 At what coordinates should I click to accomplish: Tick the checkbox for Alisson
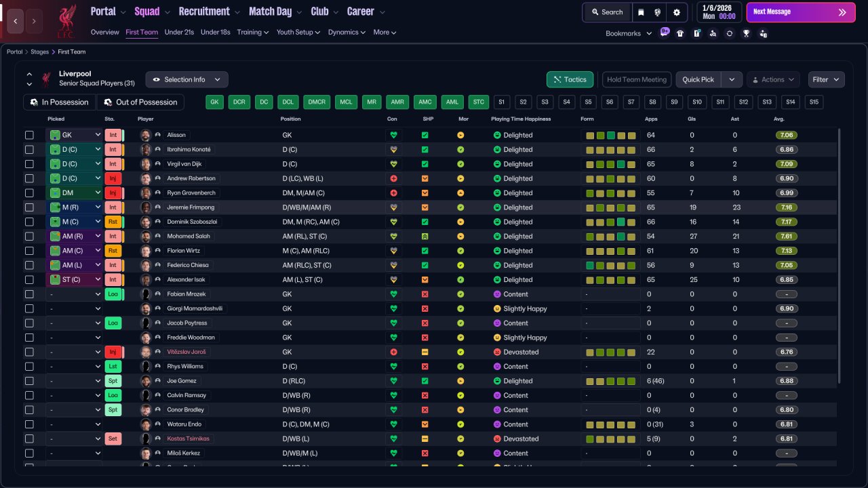(x=29, y=135)
